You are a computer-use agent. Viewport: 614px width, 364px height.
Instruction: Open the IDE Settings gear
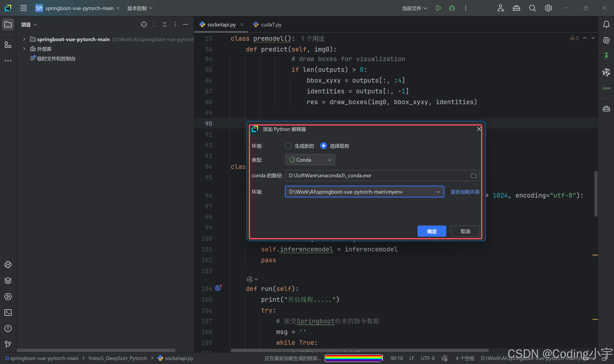click(548, 8)
